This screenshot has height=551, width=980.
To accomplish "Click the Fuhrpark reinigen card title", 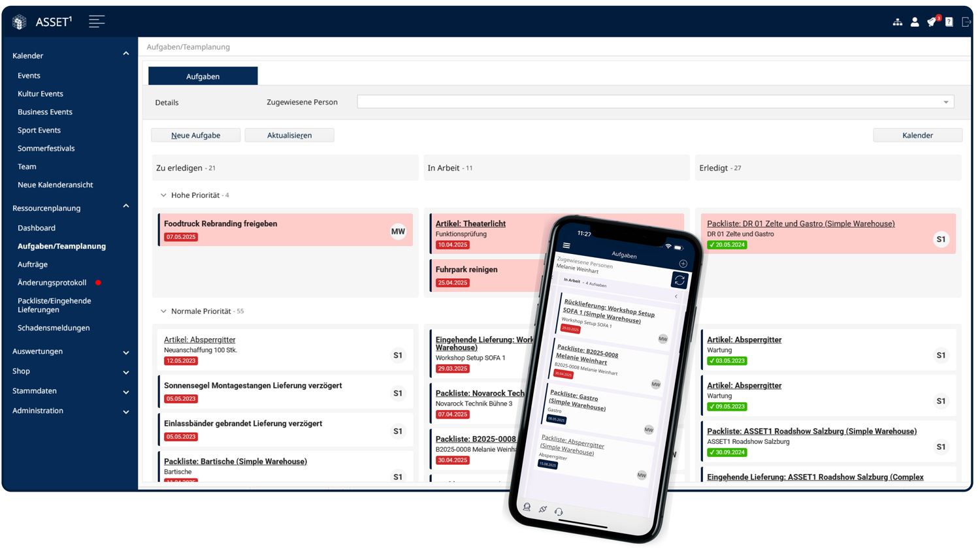I will [x=466, y=270].
